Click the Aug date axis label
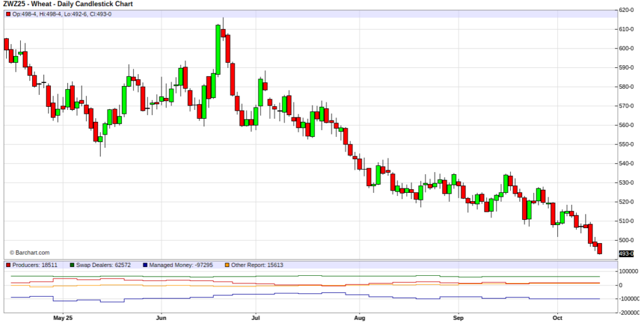644x323 pixels. [358, 318]
